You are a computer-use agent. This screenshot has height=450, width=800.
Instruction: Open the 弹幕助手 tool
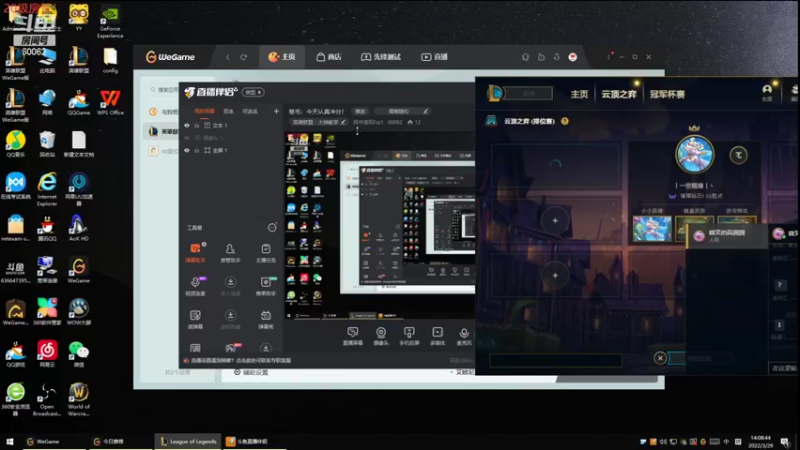coord(195,253)
